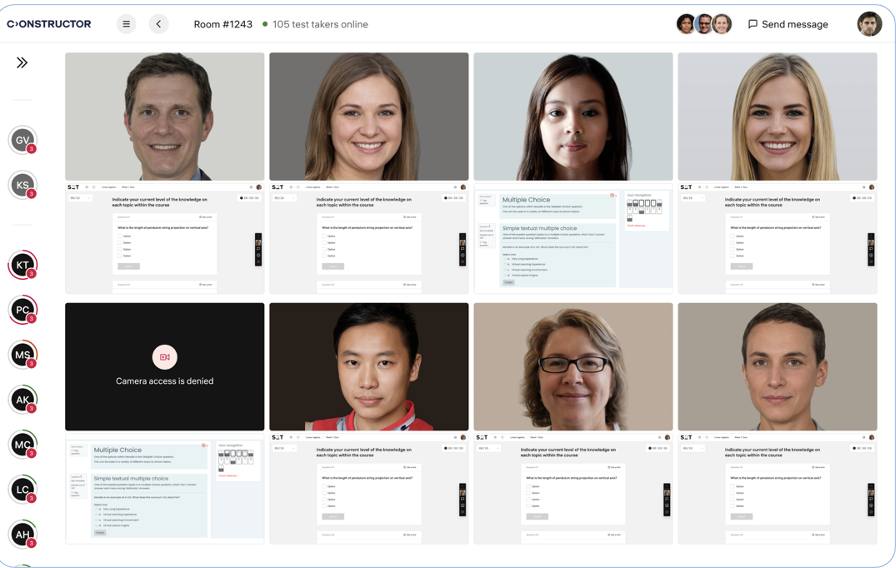Open screen share below man in suit
This screenshot has width=896, height=568.
[x=165, y=239]
